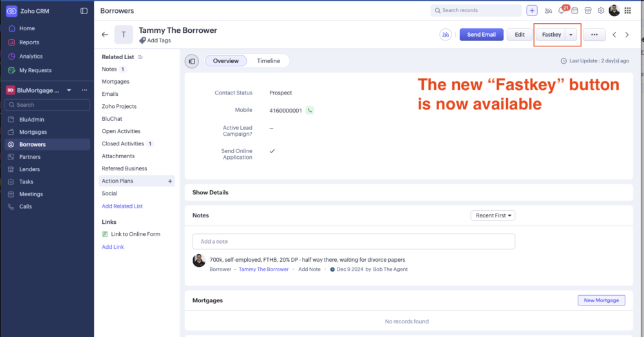
Task: Click the back arrow beside Tammy The Borrower
Action: pos(105,35)
